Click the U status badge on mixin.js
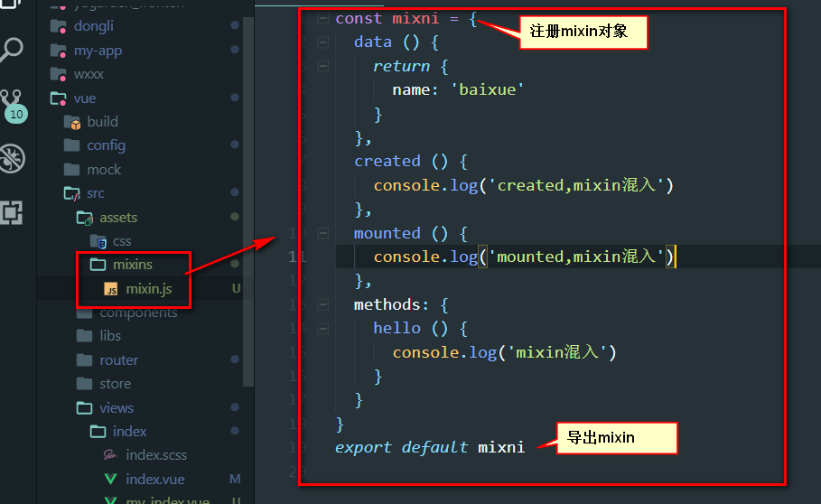This screenshot has height=504, width=821. point(236,288)
